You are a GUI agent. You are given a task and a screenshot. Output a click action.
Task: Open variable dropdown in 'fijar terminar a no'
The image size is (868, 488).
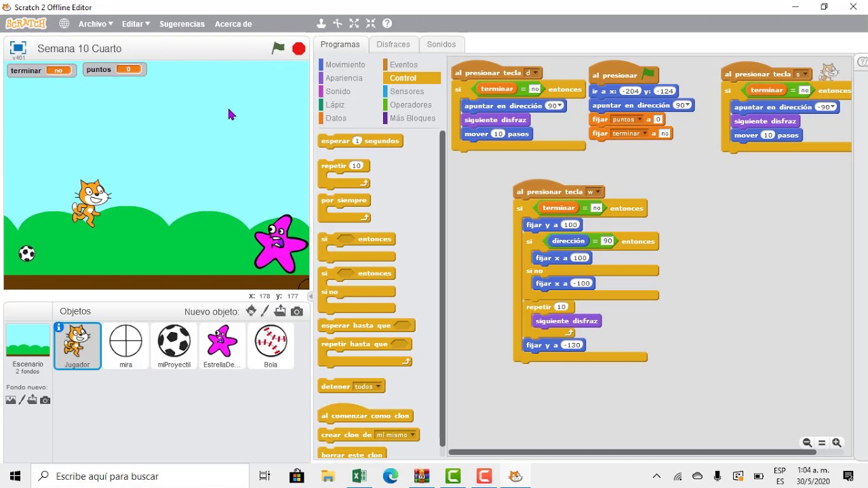[629, 134]
